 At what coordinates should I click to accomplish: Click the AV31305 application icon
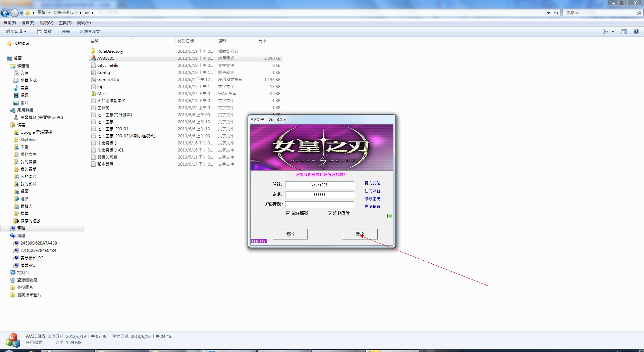tap(93, 58)
